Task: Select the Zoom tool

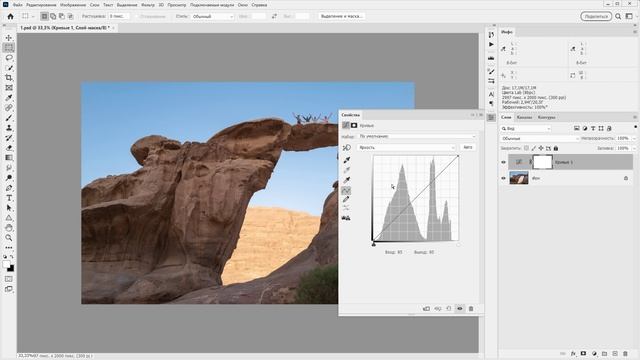Action: click(9, 238)
